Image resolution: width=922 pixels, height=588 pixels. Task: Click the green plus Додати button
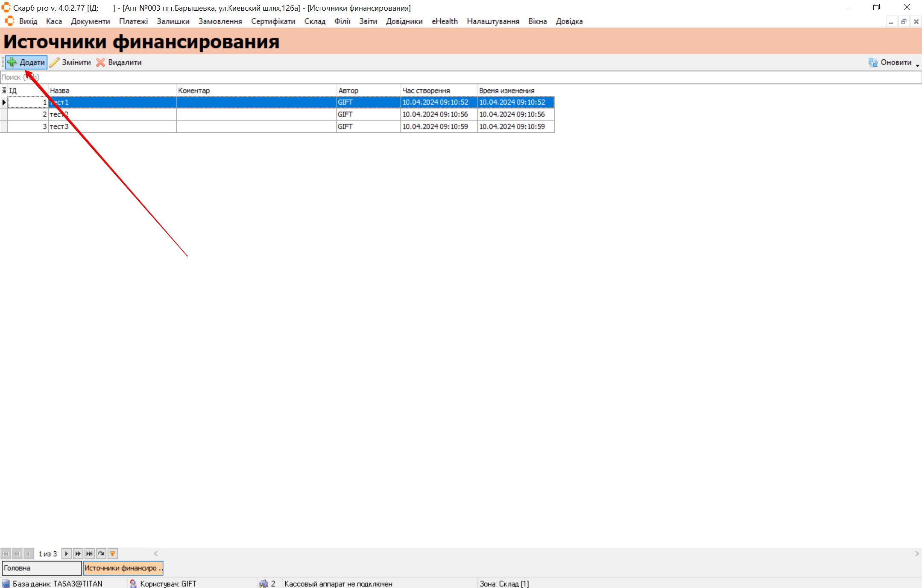pyautogui.click(x=26, y=62)
